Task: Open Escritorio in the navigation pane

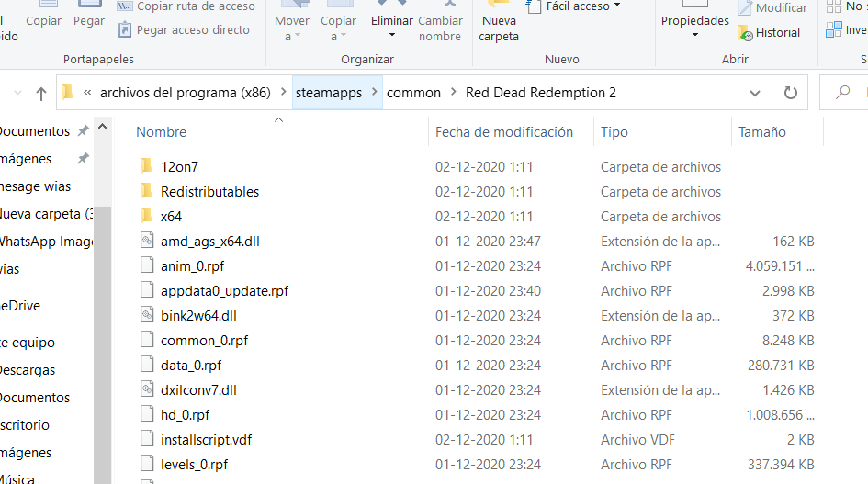Action: (x=25, y=425)
